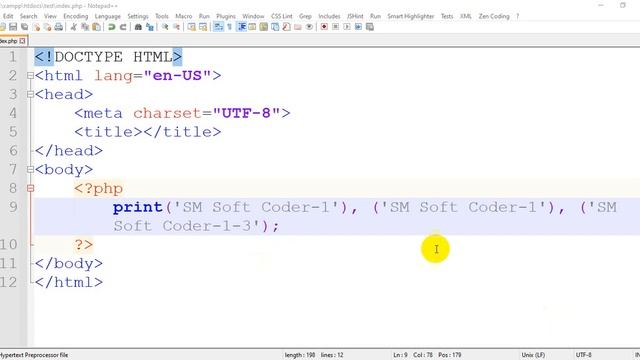Viewport: 640px width, 360px height.
Task: Click the Print toolbar icon
Action: pos(59,27)
